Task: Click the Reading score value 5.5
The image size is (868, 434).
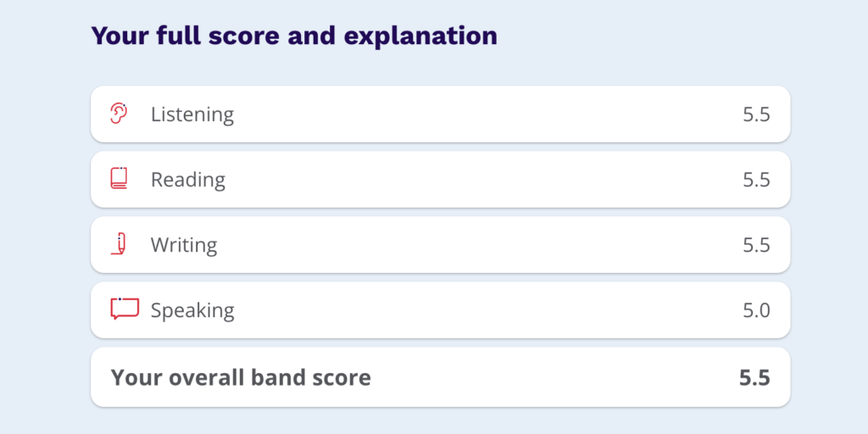Action: click(756, 180)
